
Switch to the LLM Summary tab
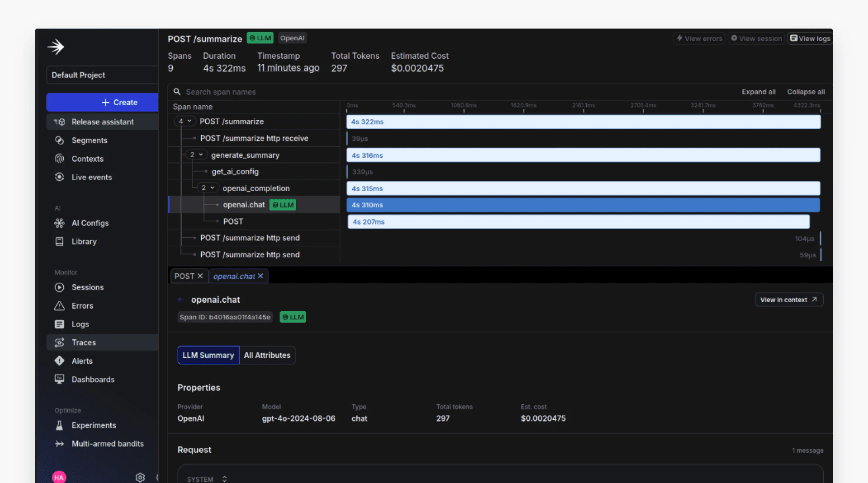[x=208, y=355]
